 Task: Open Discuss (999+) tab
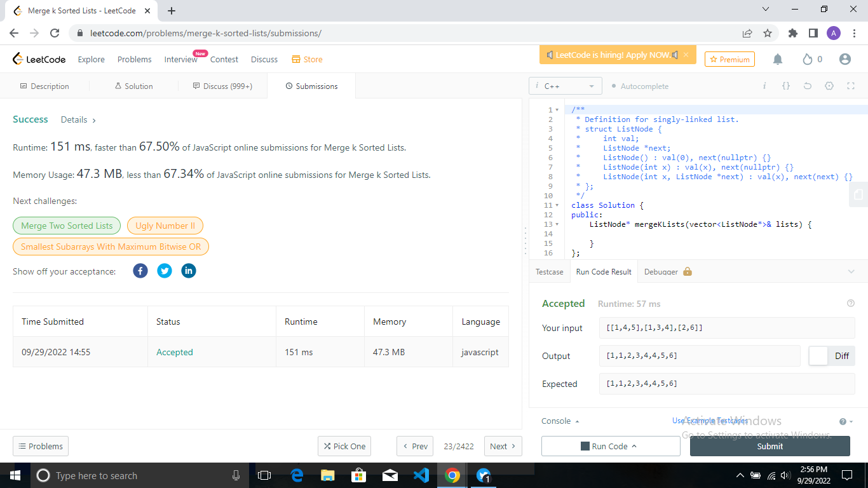222,86
